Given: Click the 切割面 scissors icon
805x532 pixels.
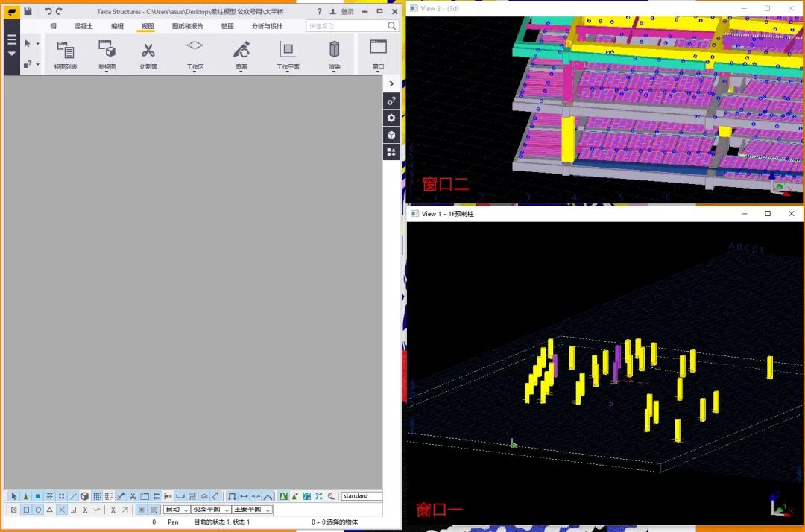Looking at the screenshot, I should pos(148,51).
